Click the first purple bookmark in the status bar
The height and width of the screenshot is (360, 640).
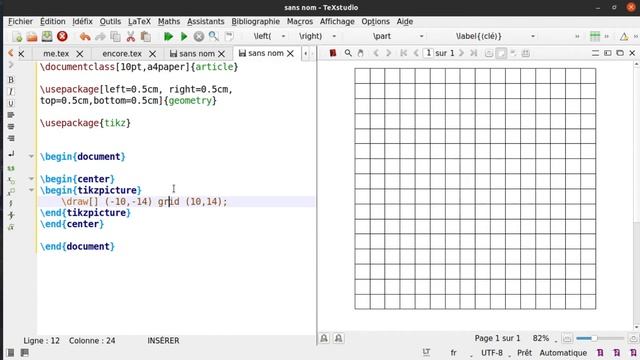pos(600,353)
